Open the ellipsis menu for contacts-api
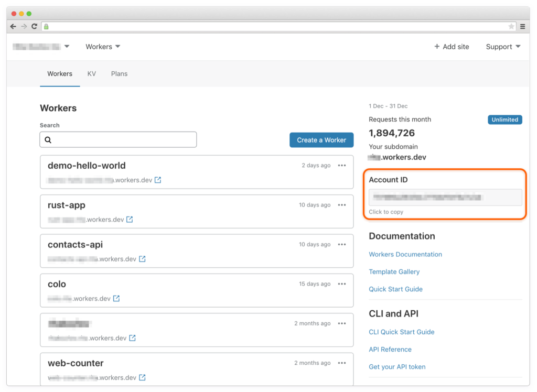Viewport: 537px width, 392px height. [x=342, y=244]
